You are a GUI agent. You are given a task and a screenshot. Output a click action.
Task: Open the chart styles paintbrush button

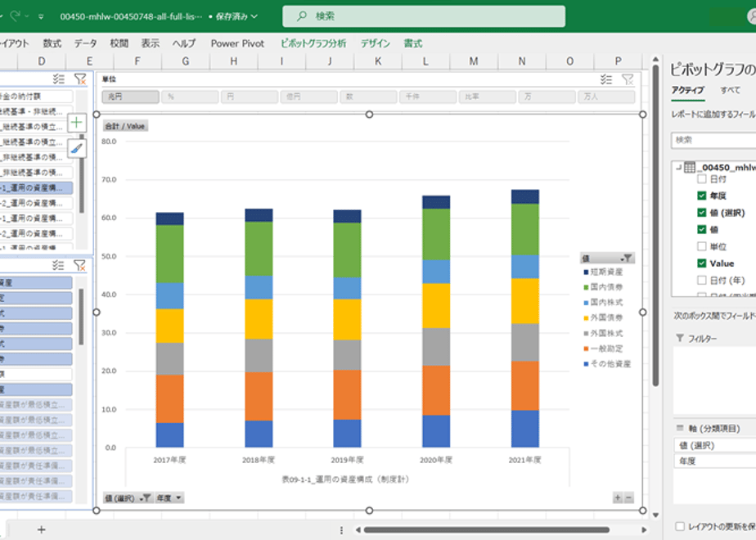point(77,149)
